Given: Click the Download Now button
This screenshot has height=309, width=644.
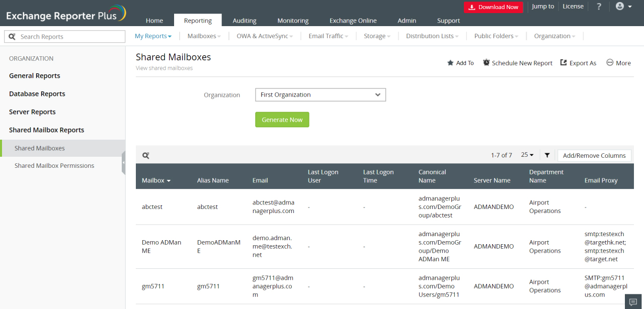Looking at the screenshot, I should click(x=493, y=7).
